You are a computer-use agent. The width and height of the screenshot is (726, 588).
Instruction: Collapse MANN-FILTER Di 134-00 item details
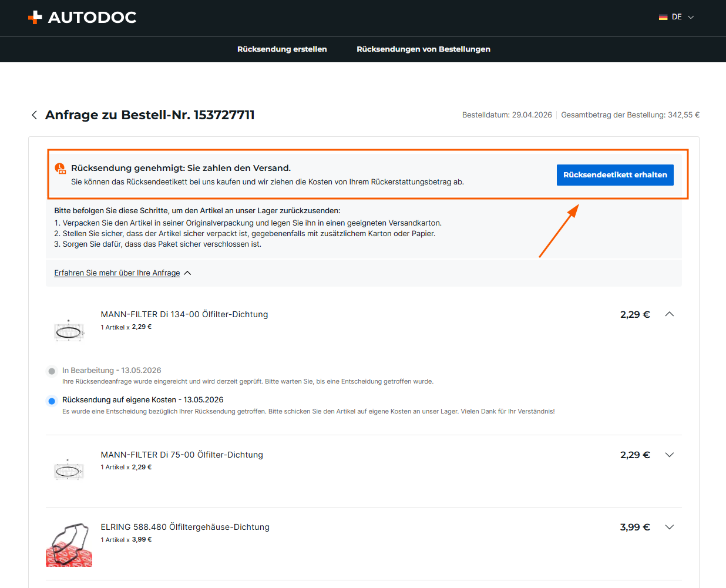tap(670, 314)
